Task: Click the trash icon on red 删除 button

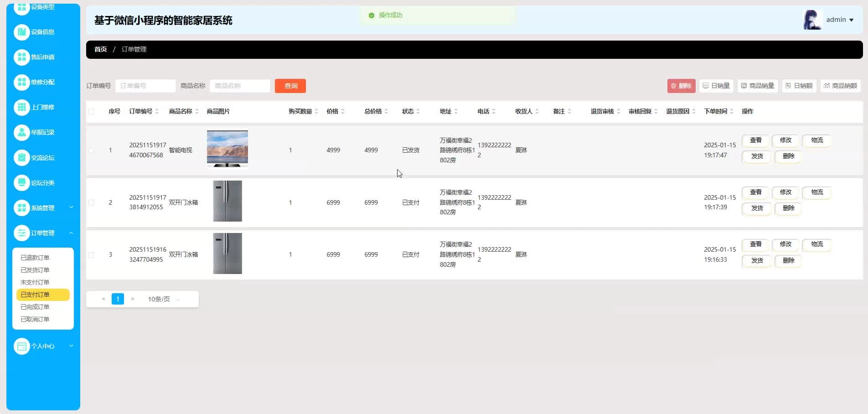Action: 673,86
